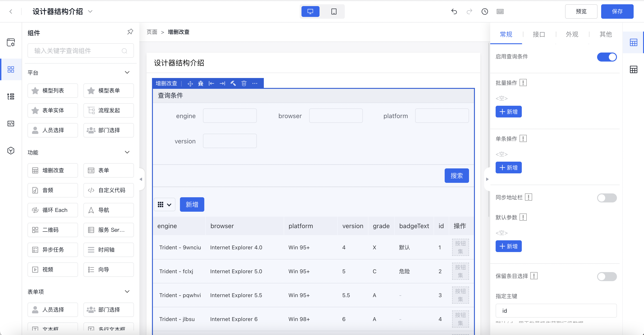Switch to desktop preview mode icon
Viewport: 644px width, 335px height.
(x=310, y=11)
